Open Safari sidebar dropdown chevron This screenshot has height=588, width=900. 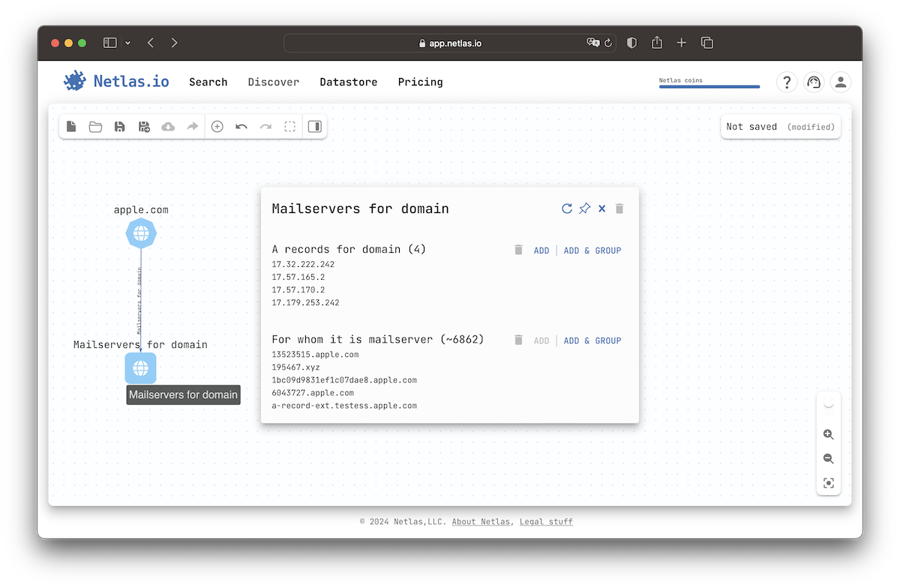(x=127, y=43)
